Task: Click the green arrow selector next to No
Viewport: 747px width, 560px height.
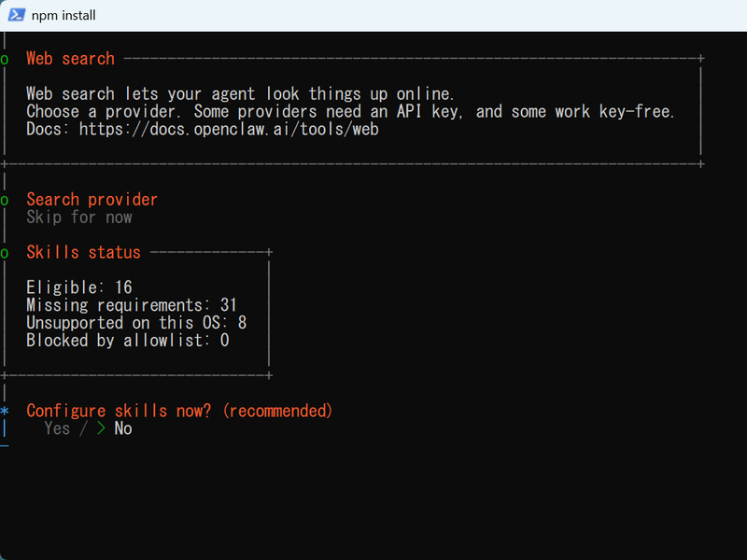Action: [x=101, y=428]
